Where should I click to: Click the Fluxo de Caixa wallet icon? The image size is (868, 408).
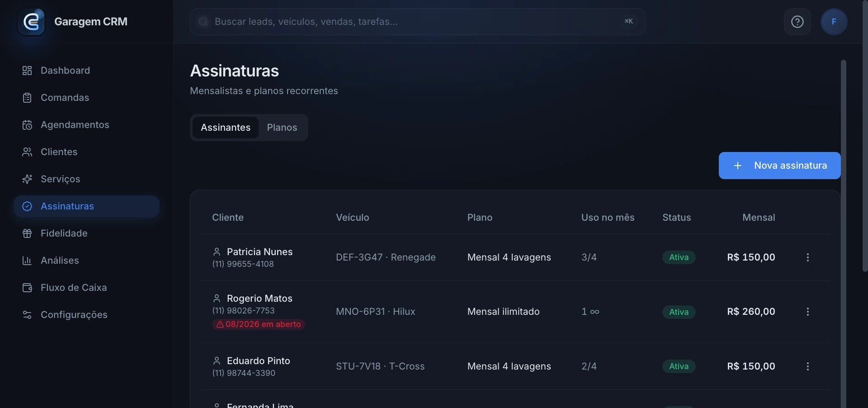(x=27, y=288)
